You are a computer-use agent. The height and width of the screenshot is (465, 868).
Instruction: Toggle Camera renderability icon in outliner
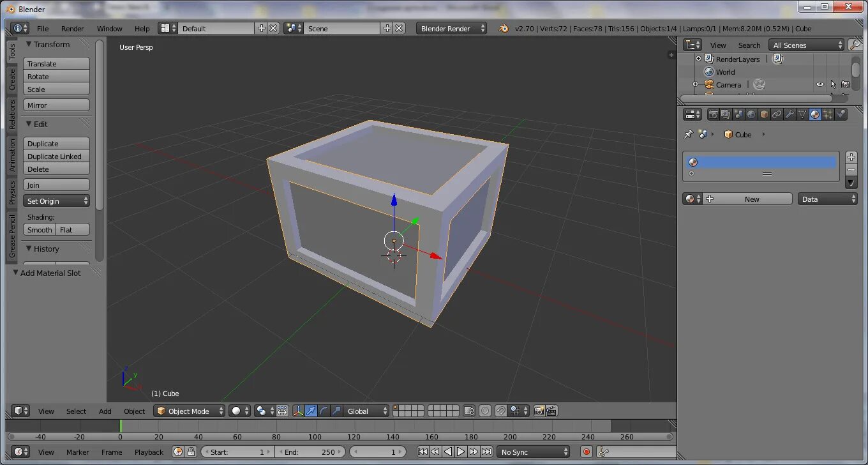coord(845,84)
